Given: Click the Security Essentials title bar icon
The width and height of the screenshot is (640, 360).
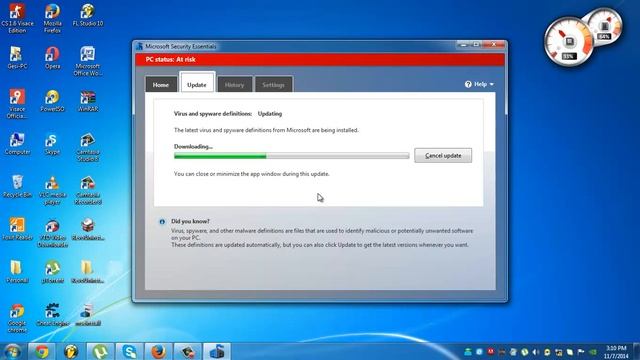Looking at the screenshot, I should (x=139, y=46).
